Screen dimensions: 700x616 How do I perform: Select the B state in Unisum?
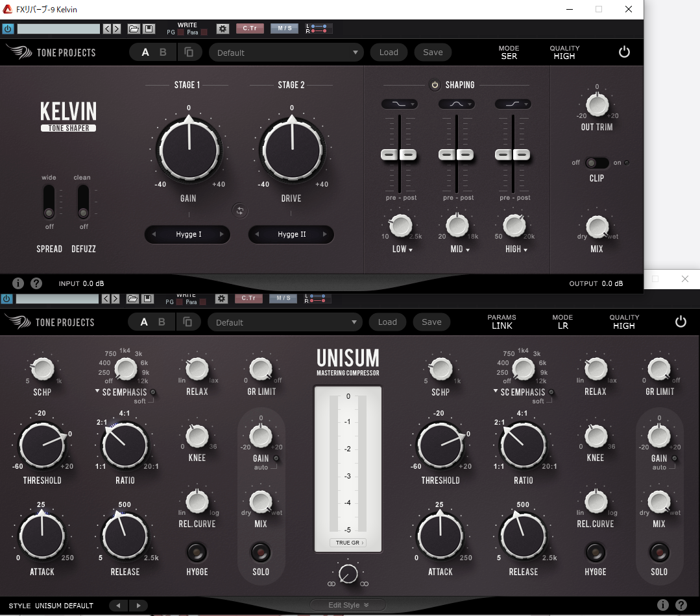pos(162,322)
